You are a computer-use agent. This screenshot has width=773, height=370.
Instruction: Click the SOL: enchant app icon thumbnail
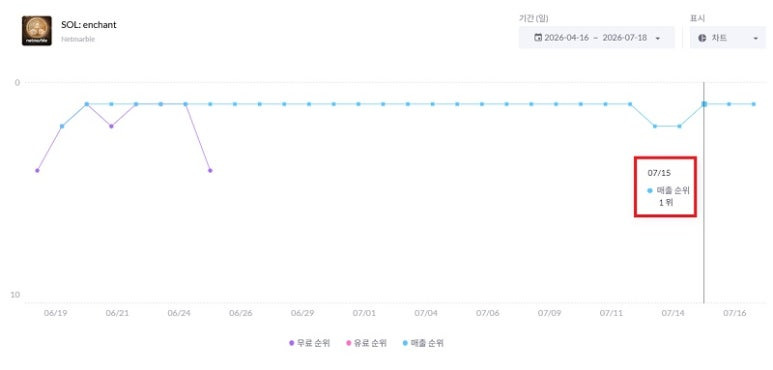(x=36, y=31)
